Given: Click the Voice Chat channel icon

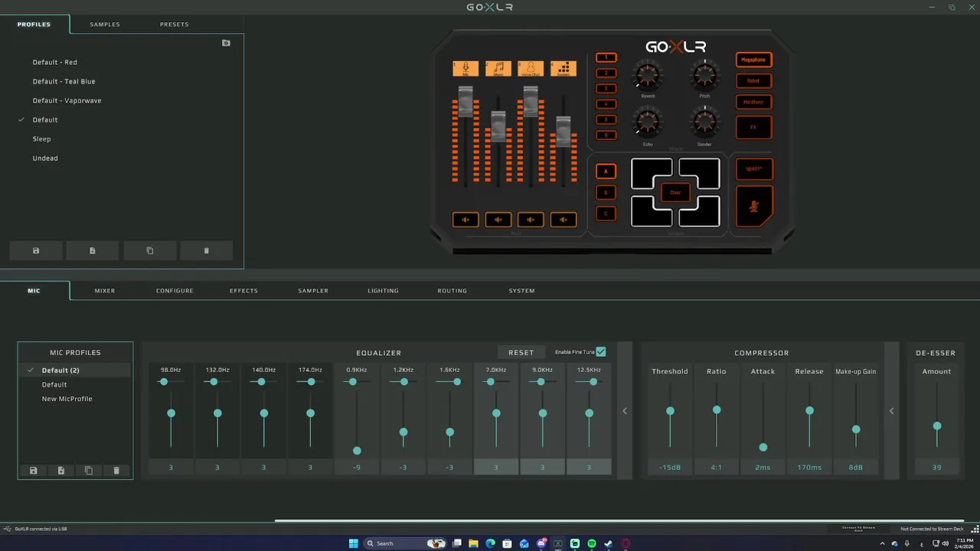Looking at the screenshot, I should pyautogui.click(x=531, y=68).
